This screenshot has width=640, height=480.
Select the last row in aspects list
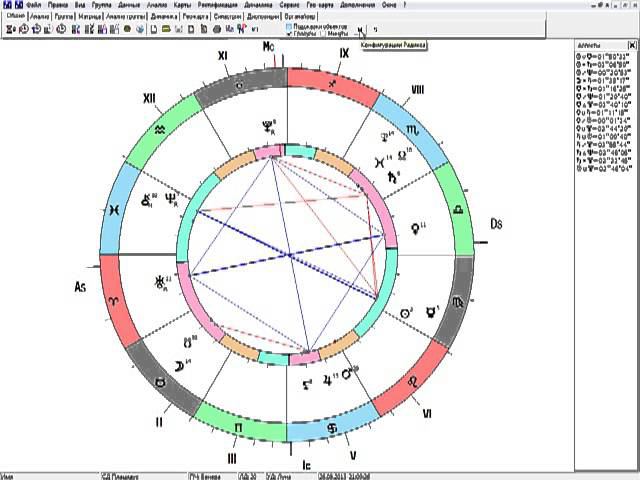click(603, 168)
